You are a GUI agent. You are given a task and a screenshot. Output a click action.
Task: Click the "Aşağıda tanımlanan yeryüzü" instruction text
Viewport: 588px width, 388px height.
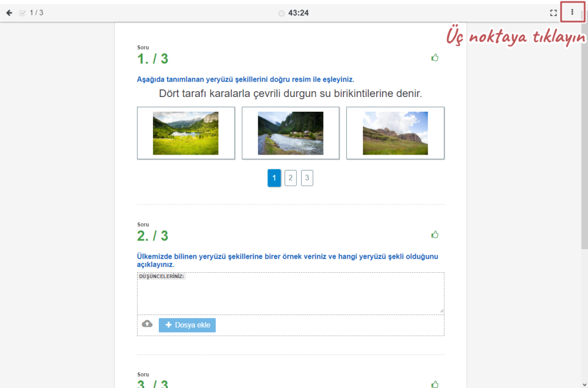point(246,79)
